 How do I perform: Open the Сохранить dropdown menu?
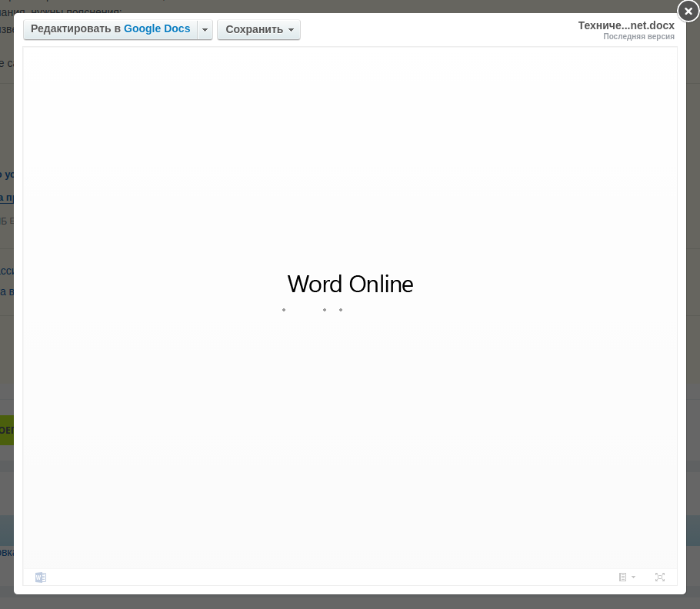[258, 30]
